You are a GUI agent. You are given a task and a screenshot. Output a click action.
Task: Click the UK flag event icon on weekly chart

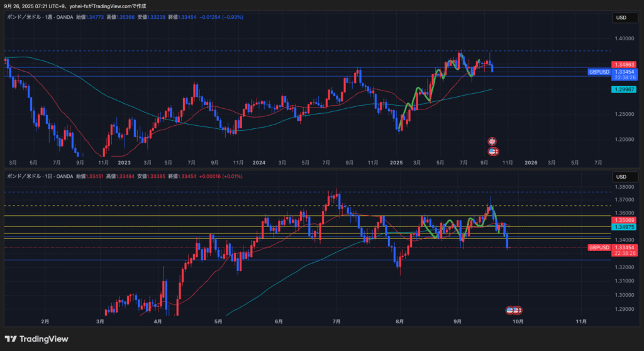click(x=493, y=142)
